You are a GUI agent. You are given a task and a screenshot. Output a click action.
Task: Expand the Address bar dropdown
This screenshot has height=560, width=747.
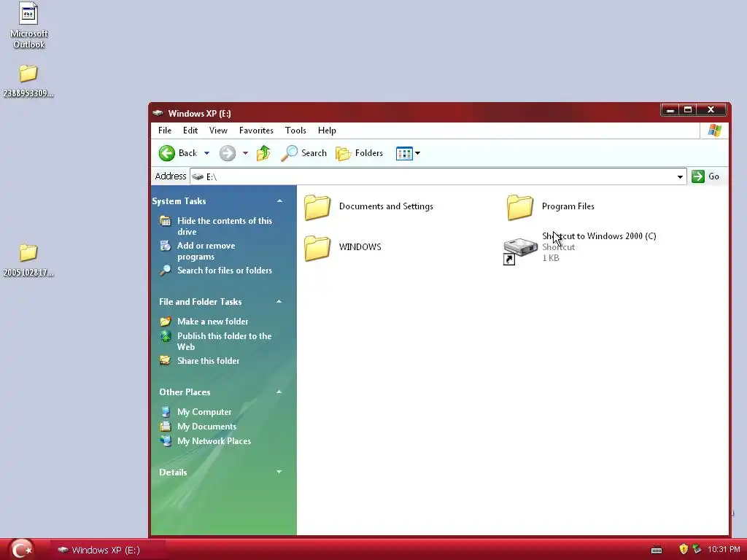[680, 176]
